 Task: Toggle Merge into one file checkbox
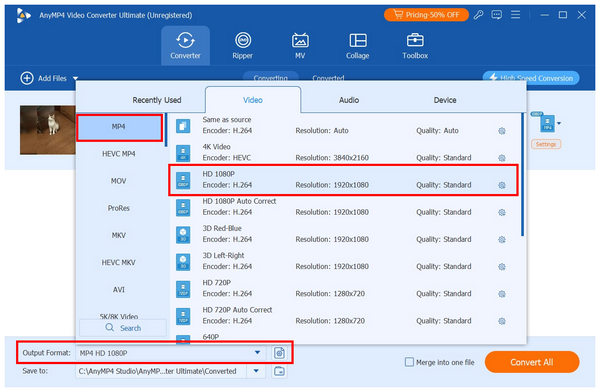(409, 362)
